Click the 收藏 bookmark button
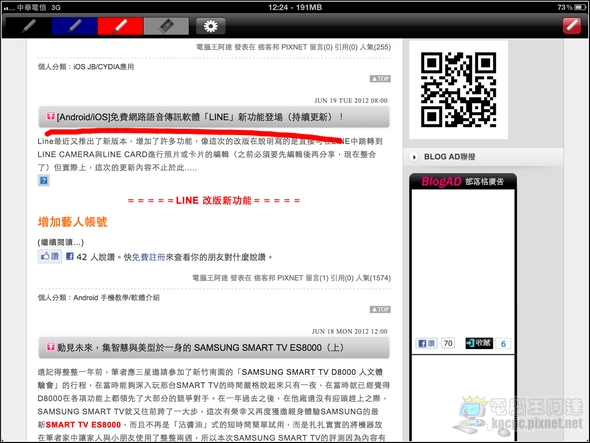 479,343
